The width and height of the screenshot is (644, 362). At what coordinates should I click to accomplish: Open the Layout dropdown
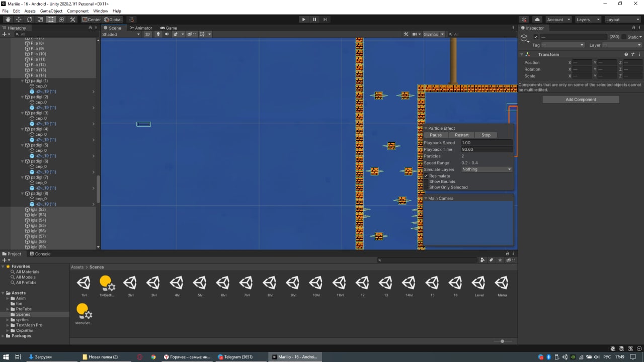pos(622,20)
